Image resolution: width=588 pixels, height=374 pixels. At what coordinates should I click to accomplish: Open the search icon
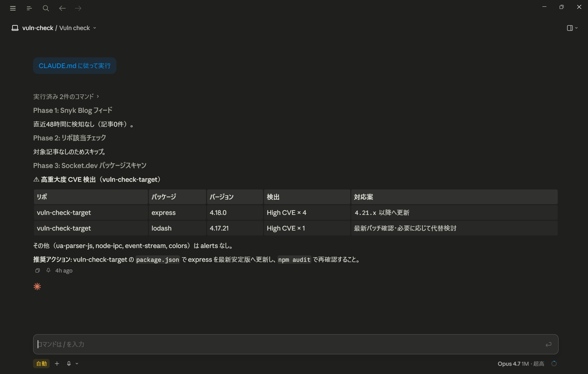tap(46, 8)
